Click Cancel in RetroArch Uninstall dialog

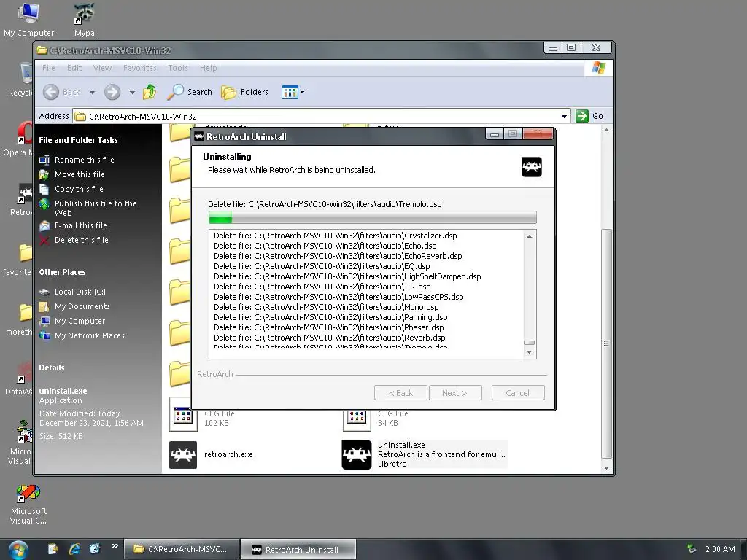pyautogui.click(x=518, y=393)
